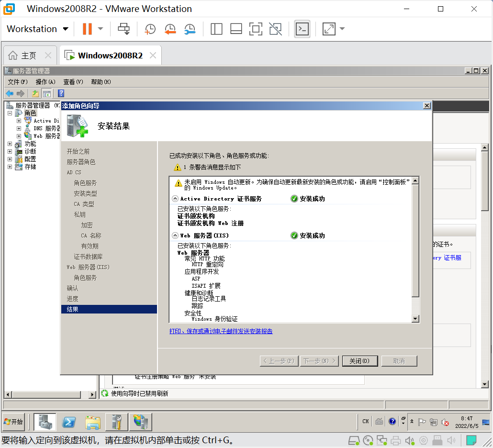Expand the Web 服务器 tree node

[19, 136]
